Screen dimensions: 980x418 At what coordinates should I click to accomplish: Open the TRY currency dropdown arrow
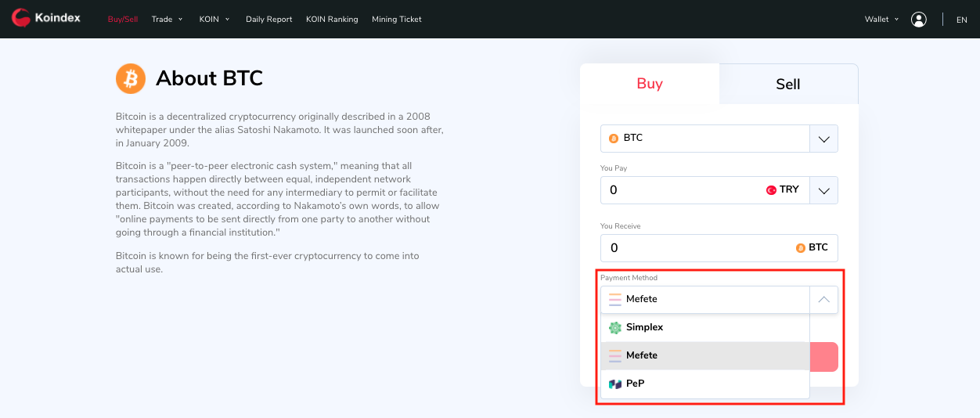tap(823, 190)
